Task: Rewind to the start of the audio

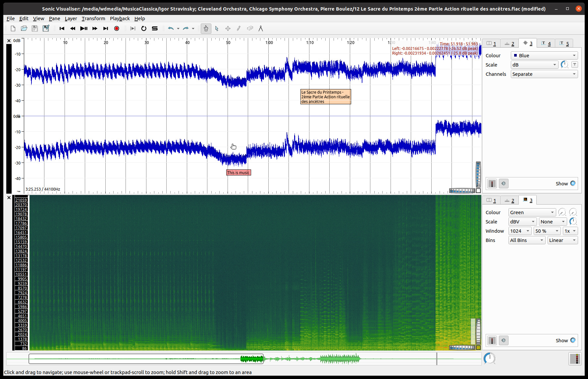Action: pos(62,28)
